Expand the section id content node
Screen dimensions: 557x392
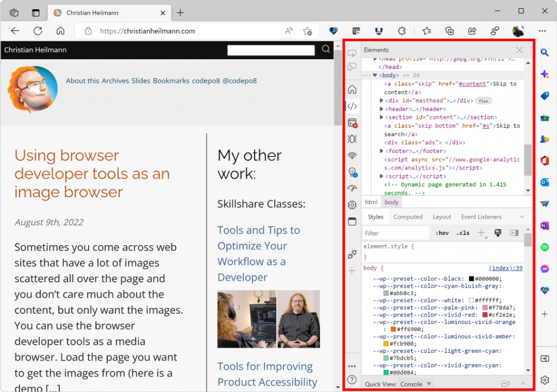(381, 117)
